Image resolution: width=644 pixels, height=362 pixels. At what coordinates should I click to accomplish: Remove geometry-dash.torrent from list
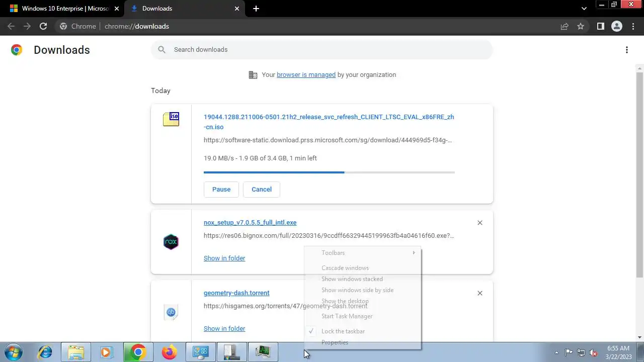pyautogui.click(x=479, y=293)
